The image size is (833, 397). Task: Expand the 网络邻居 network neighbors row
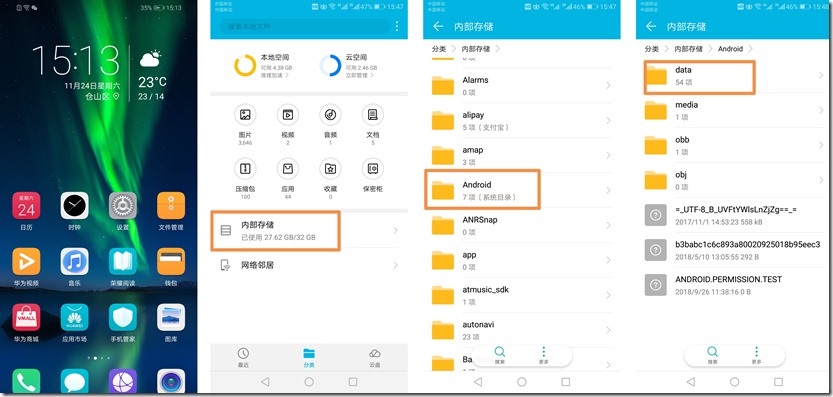tap(309, 265)
